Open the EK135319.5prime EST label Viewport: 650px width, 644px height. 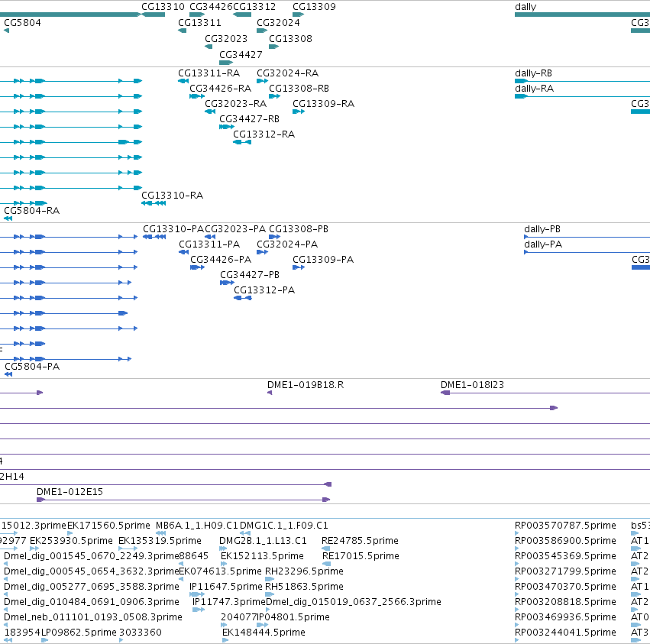[x=160, y=541]
